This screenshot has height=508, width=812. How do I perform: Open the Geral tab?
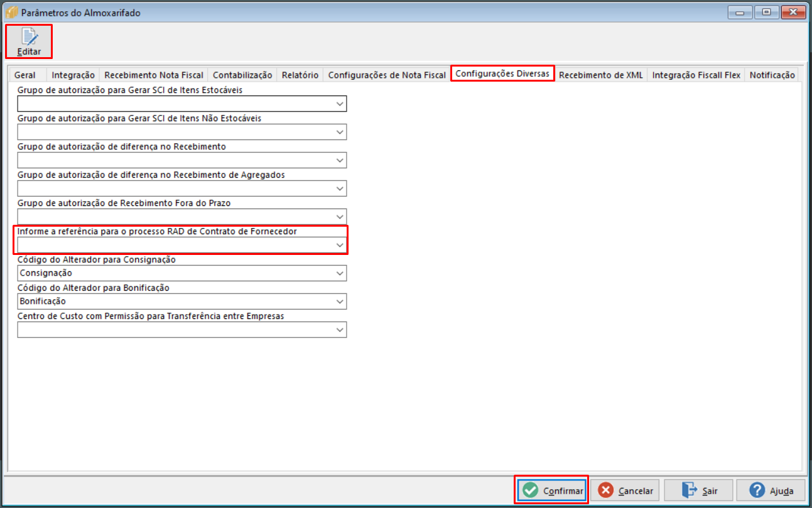25,75
